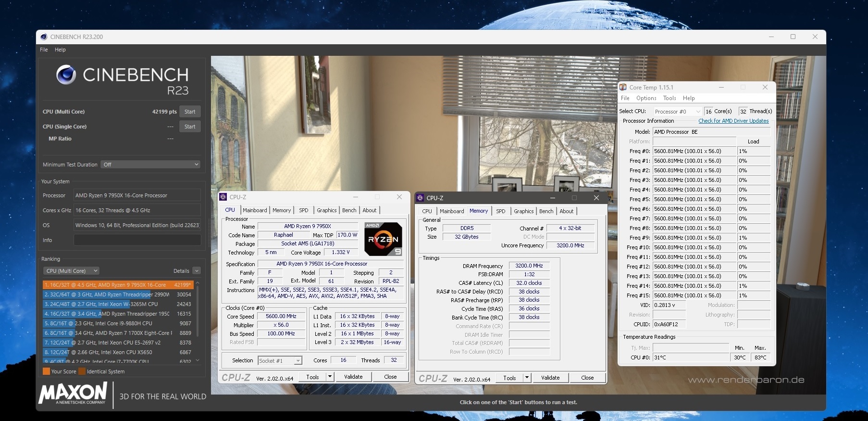Screen dimensions: 868x421
Task: Select ranking row AMD Ryzen 7 1700X Eight-Core
Action: pyautogui.click(x=118, y=333)
